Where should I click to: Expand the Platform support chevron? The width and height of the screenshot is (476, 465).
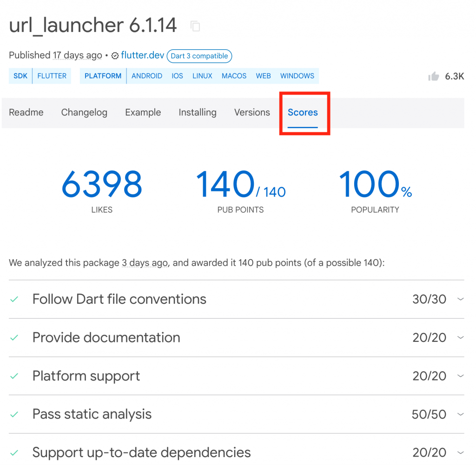click(x=461, y=376)
